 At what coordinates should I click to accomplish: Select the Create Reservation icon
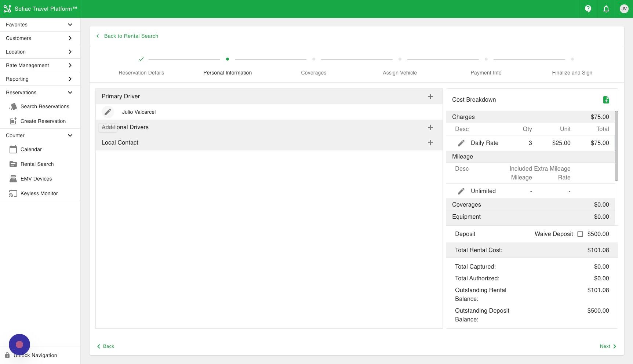coord(13,121)
